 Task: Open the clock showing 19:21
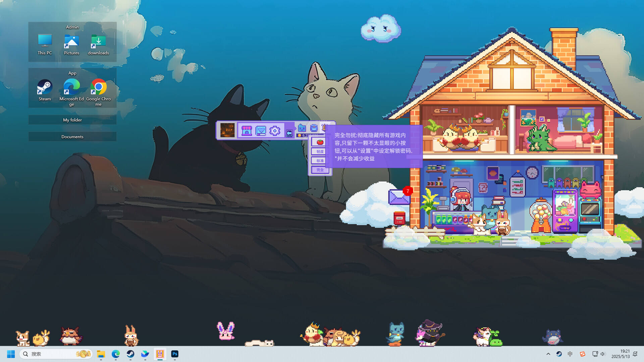click(x=621, y=354)
